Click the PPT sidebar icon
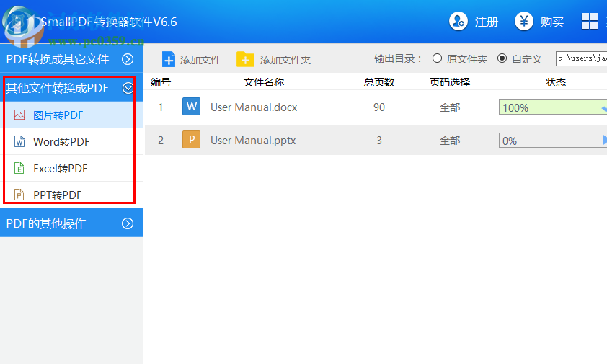Viewport: 607px width, 364px height. click(x=19, y=195)
